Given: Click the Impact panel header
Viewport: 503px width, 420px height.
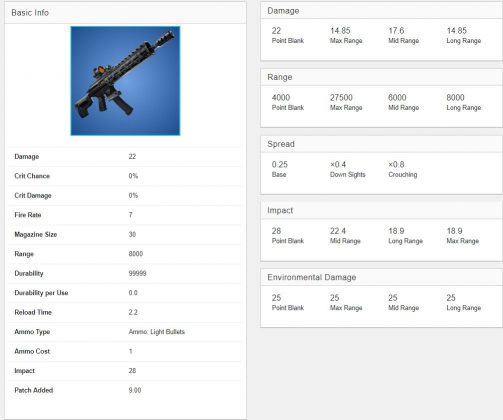Looking at the screenshot, I should (381, 210).
